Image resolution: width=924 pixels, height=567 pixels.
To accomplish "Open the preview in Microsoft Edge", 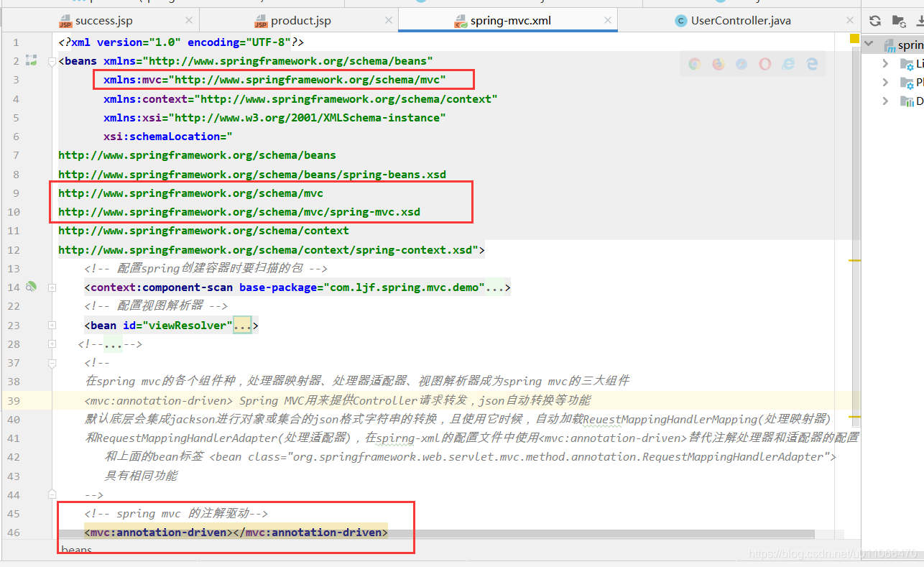I will click(810, 64).
